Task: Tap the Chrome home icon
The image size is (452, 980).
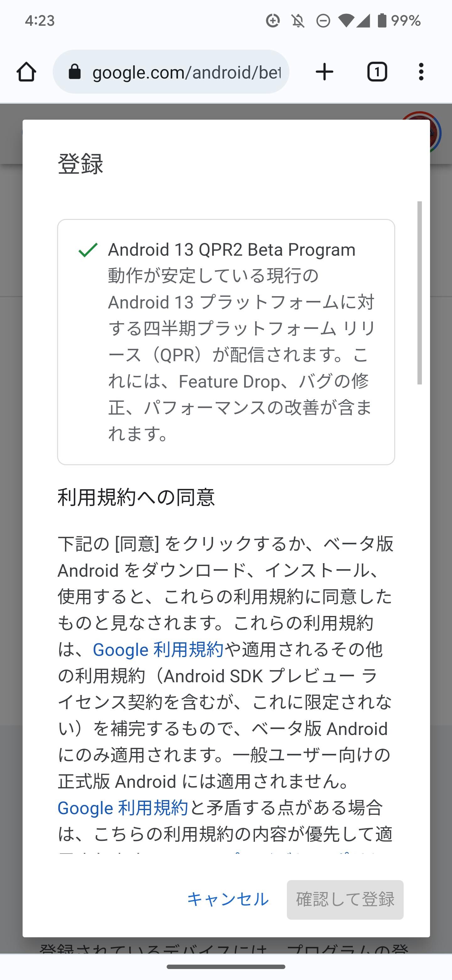Action: [26, 72]
